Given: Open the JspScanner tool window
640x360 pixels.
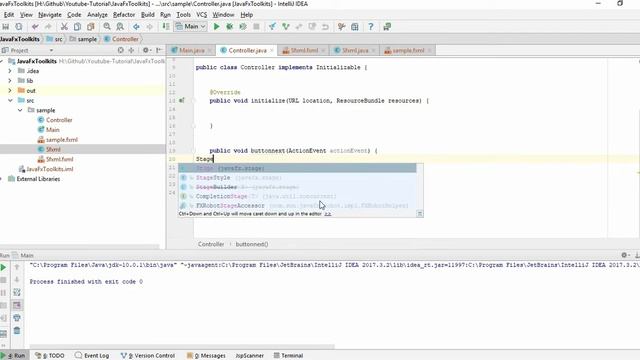Looking at the screenshot, I should click(249, 356).
